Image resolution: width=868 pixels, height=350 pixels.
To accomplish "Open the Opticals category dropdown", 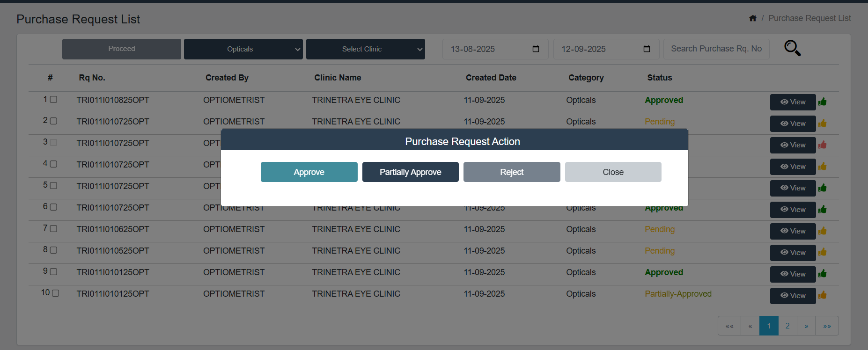I will tap(243, 49).
